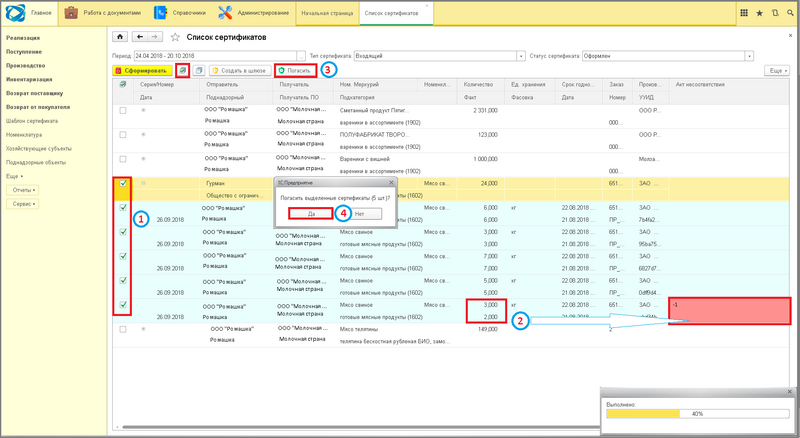The image size is (800, 438).
Task: Click the Количество column header
Action: pyautogui.click(x=478, y=84)
